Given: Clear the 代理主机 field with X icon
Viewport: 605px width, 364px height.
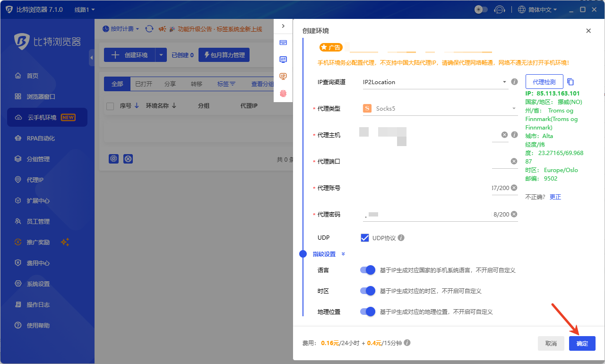Looking at the screenshot, I should (504, 135).
